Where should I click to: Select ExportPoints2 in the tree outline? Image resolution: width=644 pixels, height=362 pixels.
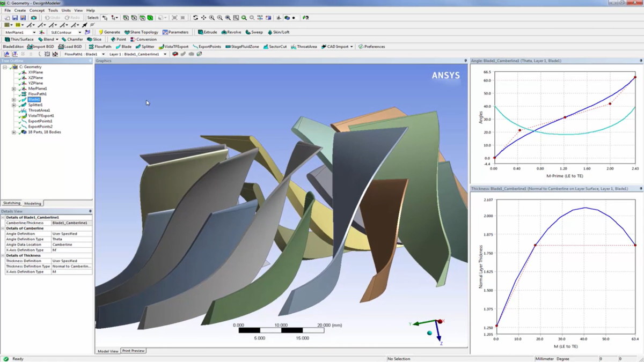pyautogui.click(x=40, y=127)
